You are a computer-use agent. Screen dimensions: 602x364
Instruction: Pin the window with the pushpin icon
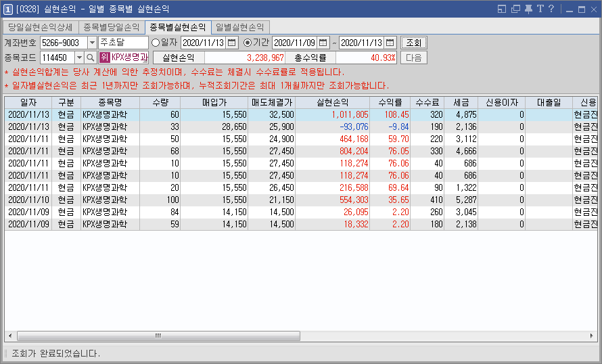pyautogui.click(x=529, y=9)
